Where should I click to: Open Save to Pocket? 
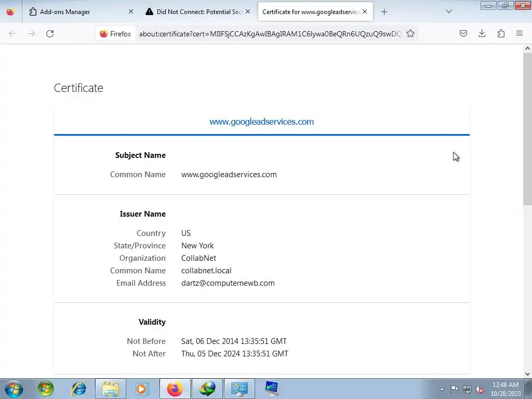tap(463, 33)
